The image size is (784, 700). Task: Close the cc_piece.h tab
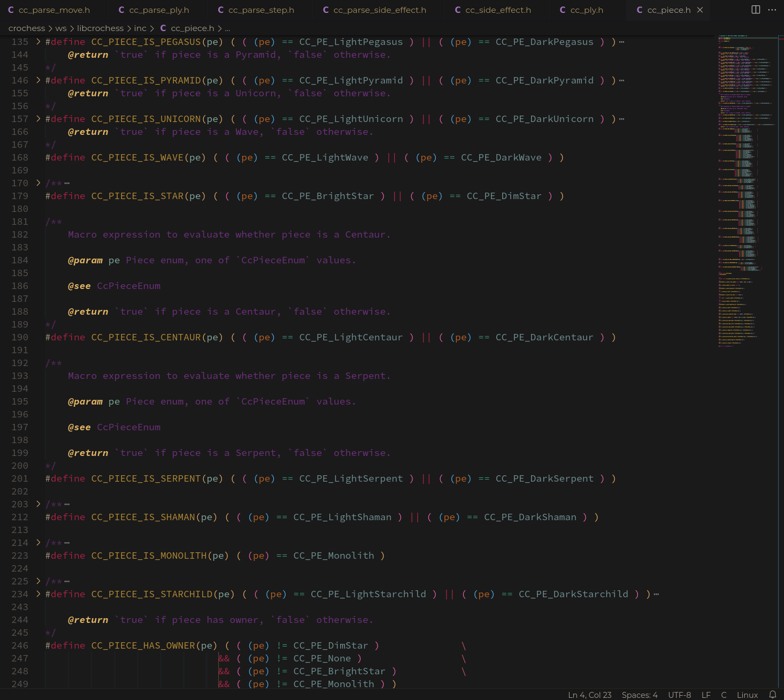click(700, 10)
